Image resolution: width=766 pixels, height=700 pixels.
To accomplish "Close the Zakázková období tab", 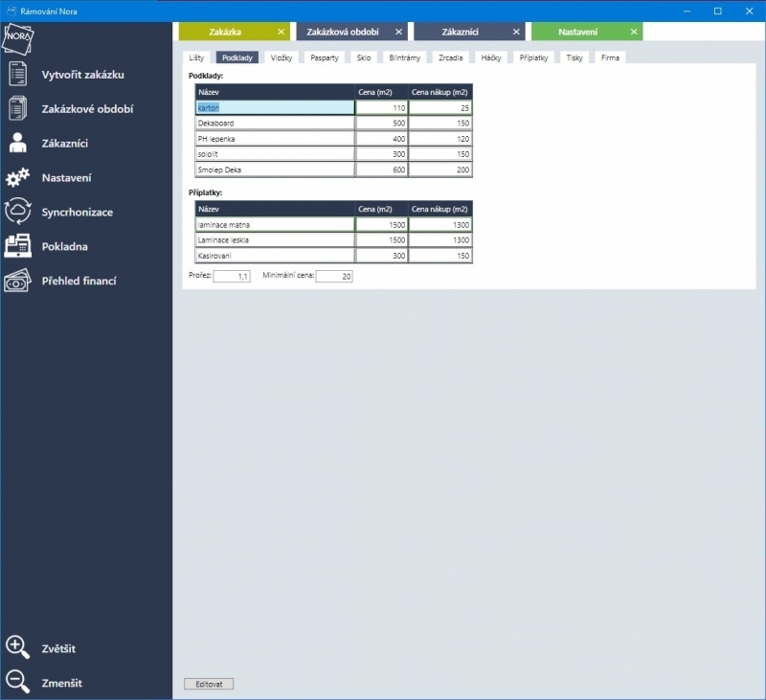I will point(398,32).
